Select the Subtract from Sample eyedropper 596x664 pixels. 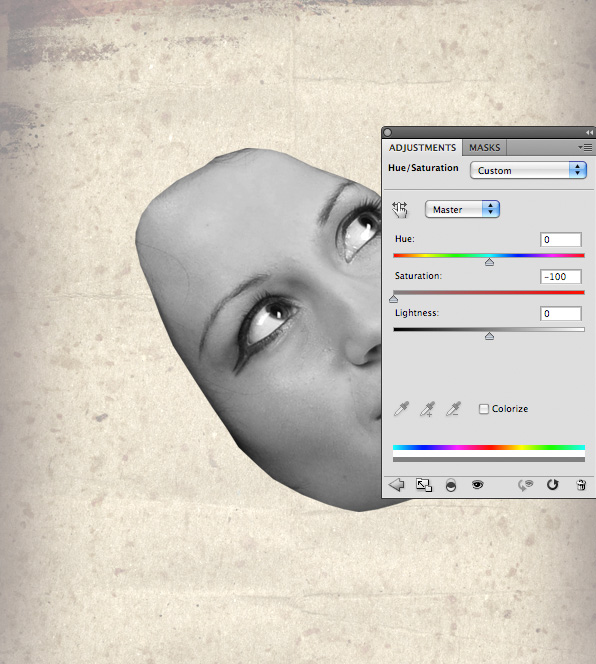tap(453, 409)
